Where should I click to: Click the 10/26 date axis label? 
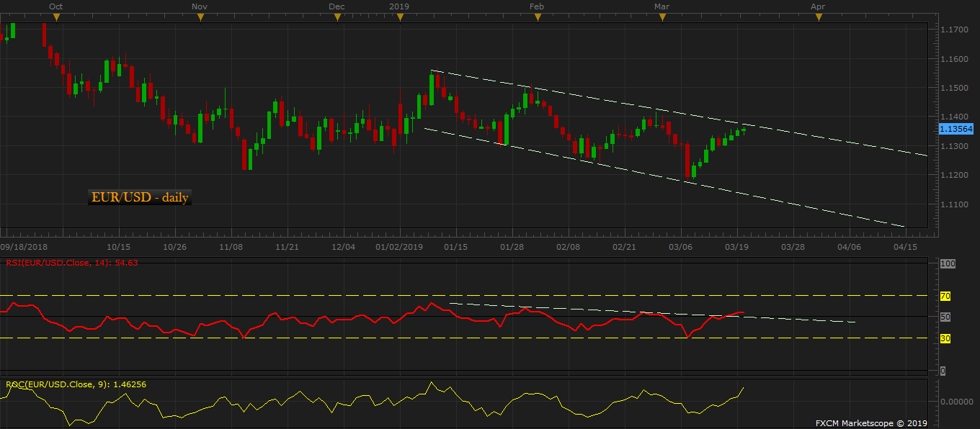175,246
